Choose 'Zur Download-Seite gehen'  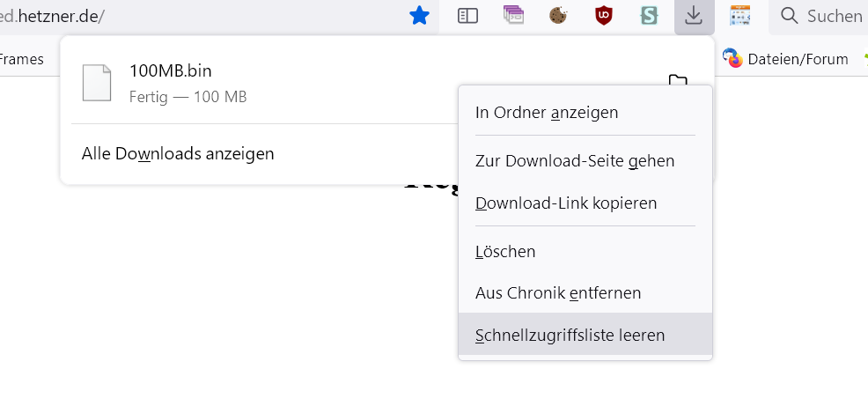coord(575,161)
